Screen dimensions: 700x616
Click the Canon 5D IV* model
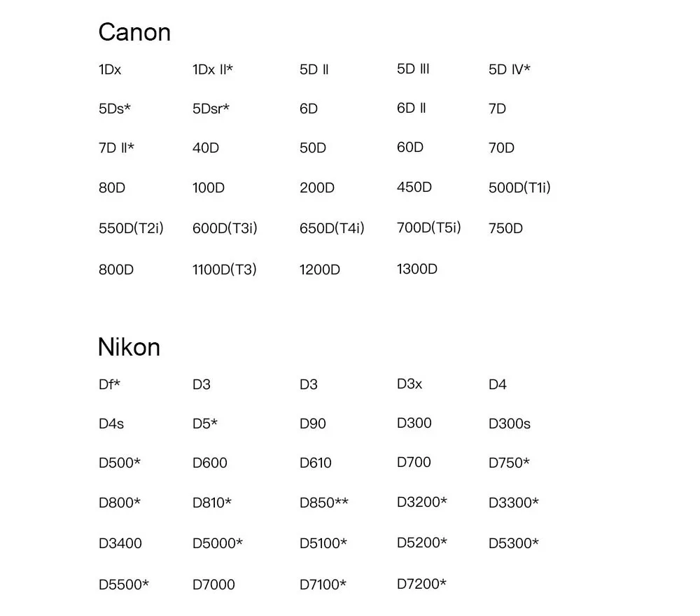(x=510, y=69)
